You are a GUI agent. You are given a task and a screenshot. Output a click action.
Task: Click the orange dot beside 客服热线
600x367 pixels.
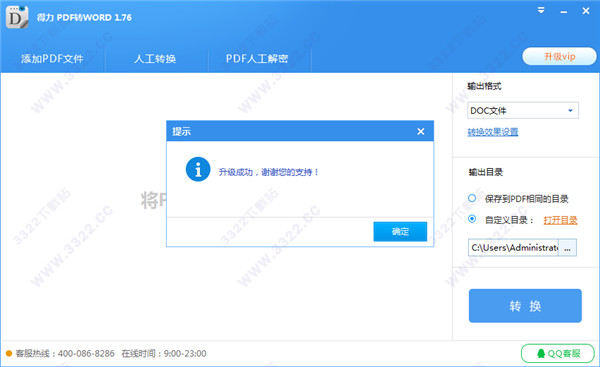coord(9,353)
